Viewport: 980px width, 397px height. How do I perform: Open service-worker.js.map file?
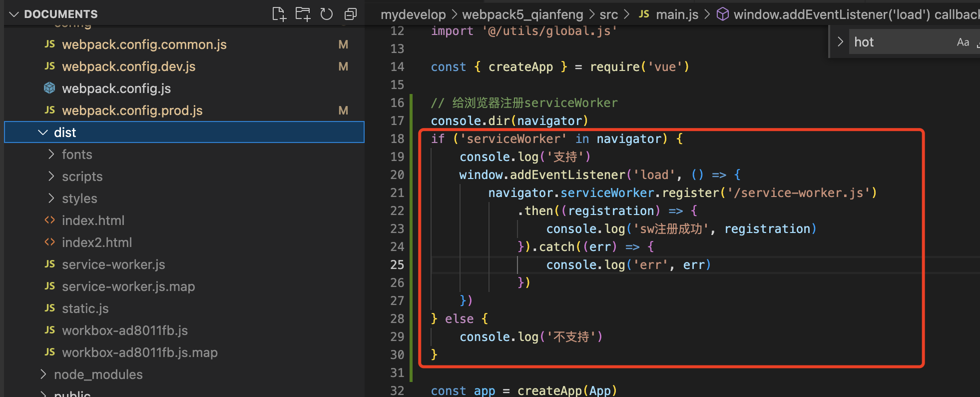(x=128, y=286)
